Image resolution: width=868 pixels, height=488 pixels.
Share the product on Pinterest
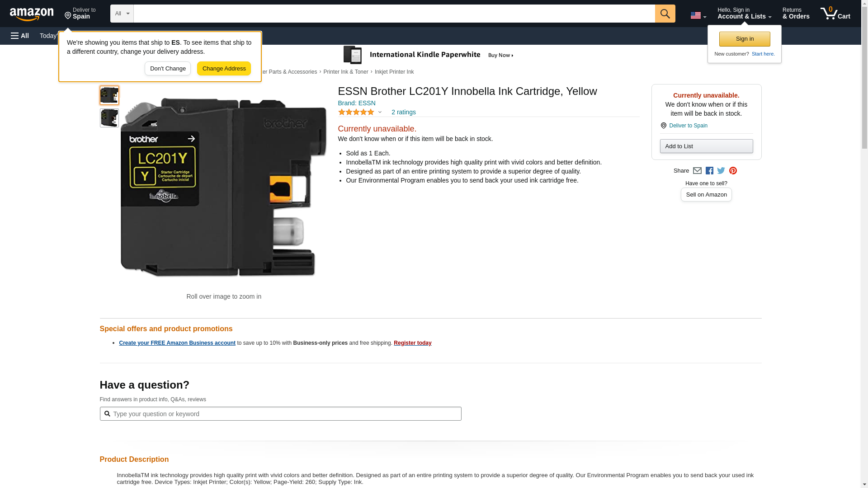pos(733,171)
